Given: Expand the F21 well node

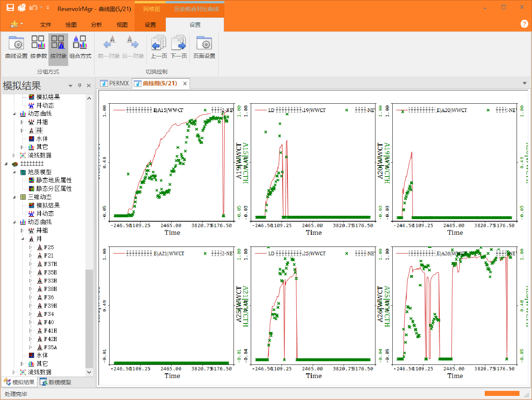Looking at the screenshot, I should tap(31, 256).
